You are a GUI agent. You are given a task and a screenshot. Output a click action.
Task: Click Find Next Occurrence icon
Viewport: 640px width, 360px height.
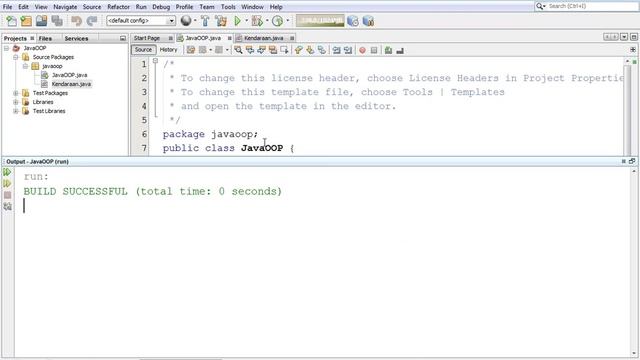pyautogui.click(x=261, y=50)
